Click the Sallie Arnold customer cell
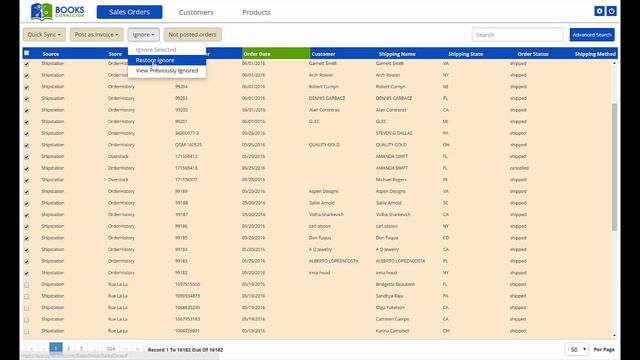Viewport: 640px width, 360px height. [x=322, y=203]
